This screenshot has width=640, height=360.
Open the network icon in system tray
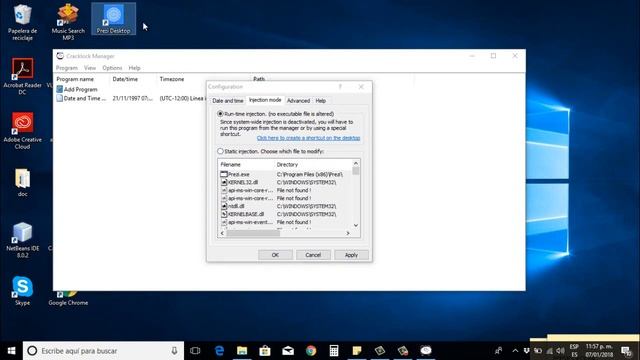pos(549,351)
